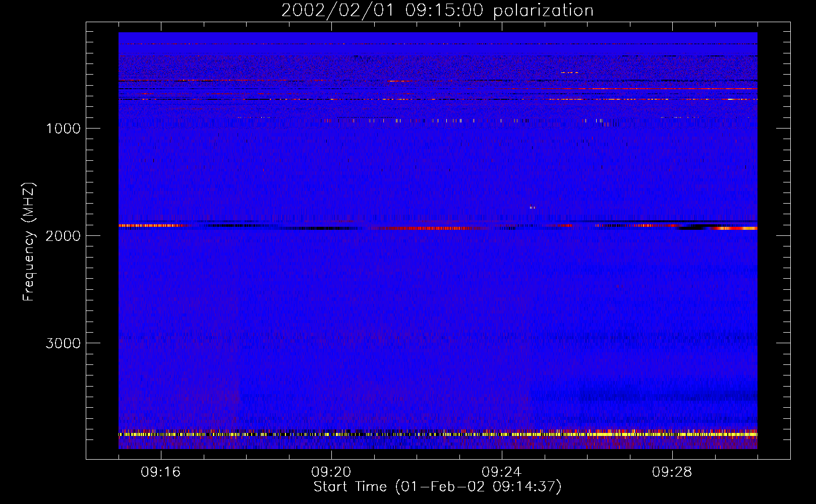Screen dimensions: 816x504
Task: Select the 'Frequency (MHZ)' y-axis label
Action: coord(29,242)
